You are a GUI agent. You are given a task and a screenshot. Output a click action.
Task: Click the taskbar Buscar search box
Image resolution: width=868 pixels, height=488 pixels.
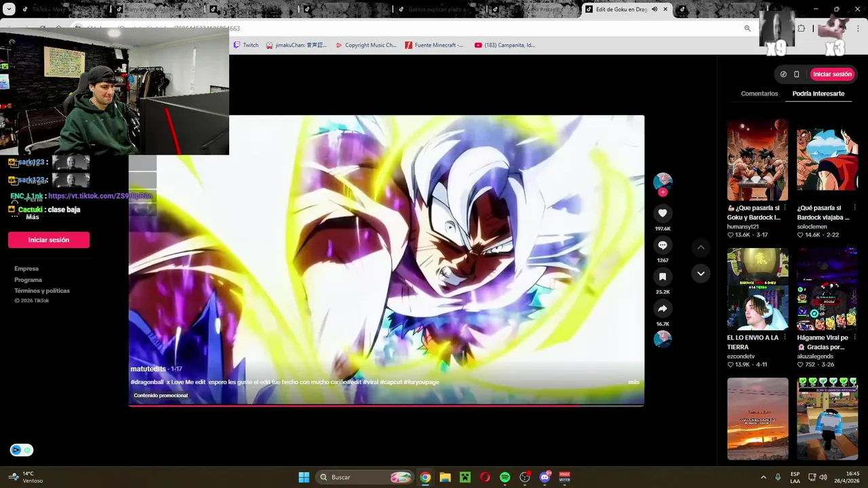point(365,477)
